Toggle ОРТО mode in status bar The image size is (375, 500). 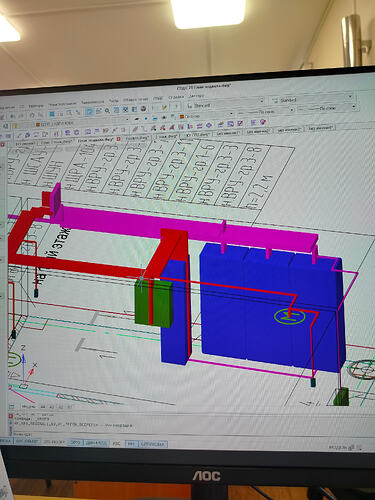(75, 443)
